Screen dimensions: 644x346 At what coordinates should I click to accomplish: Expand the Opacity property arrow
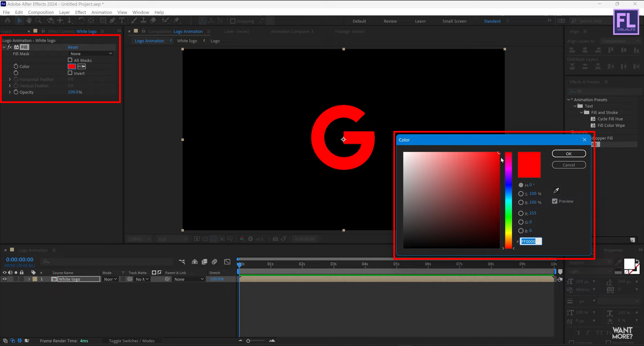pos(10,92)
